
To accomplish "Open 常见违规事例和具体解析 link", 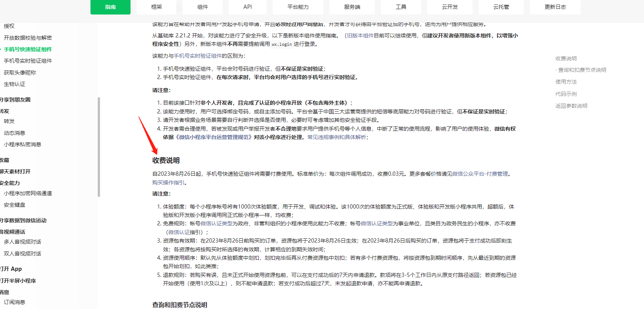I will (x=337, y=137).
